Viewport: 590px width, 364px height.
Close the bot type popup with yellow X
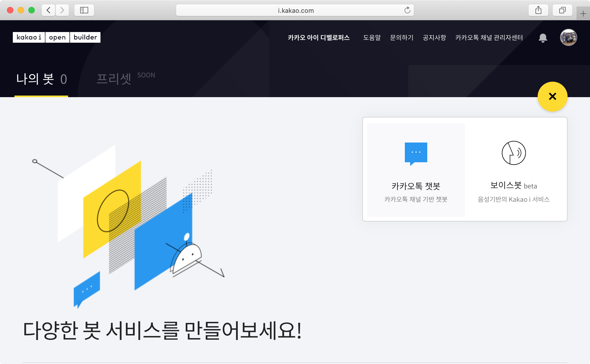(x=552, y=96)
